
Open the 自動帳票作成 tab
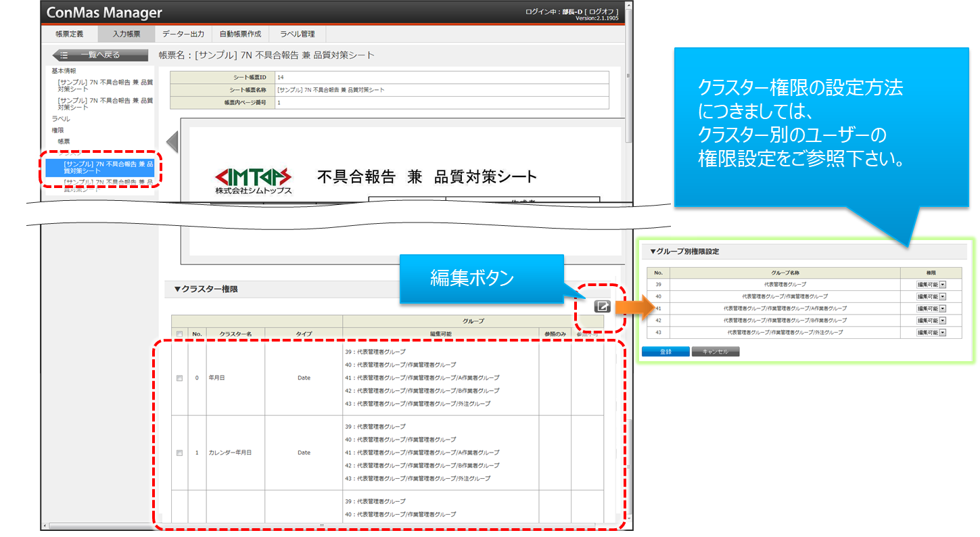point(240,34)
